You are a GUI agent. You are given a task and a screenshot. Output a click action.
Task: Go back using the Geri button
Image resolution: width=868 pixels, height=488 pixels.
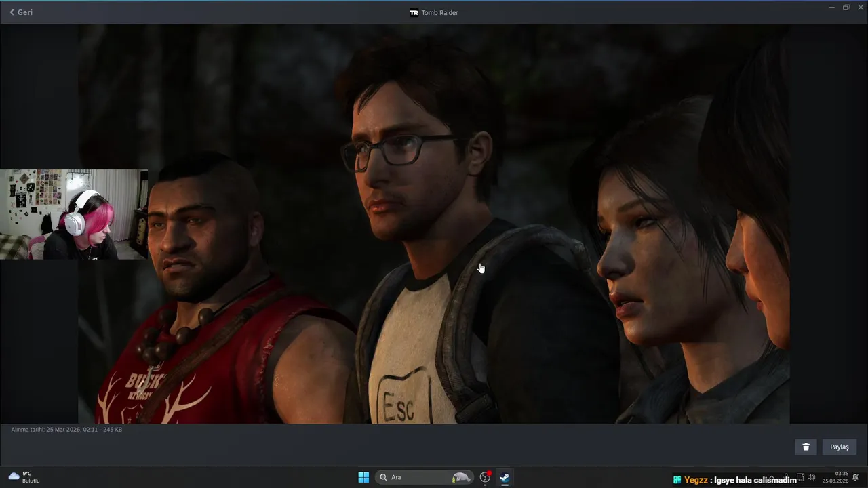pyautogui.click(x=20, y=12)
